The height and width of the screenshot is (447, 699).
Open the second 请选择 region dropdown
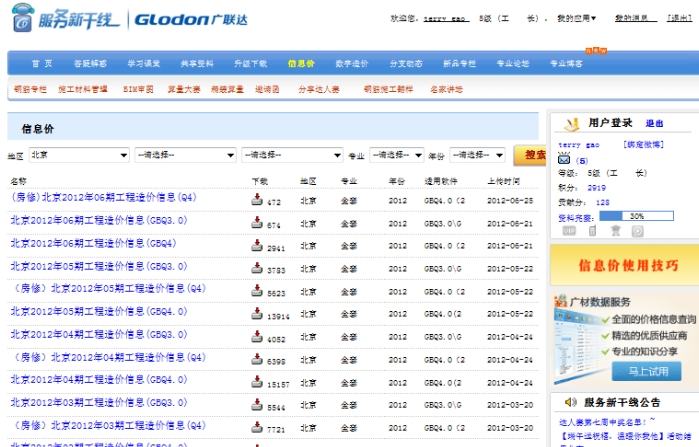185,155
